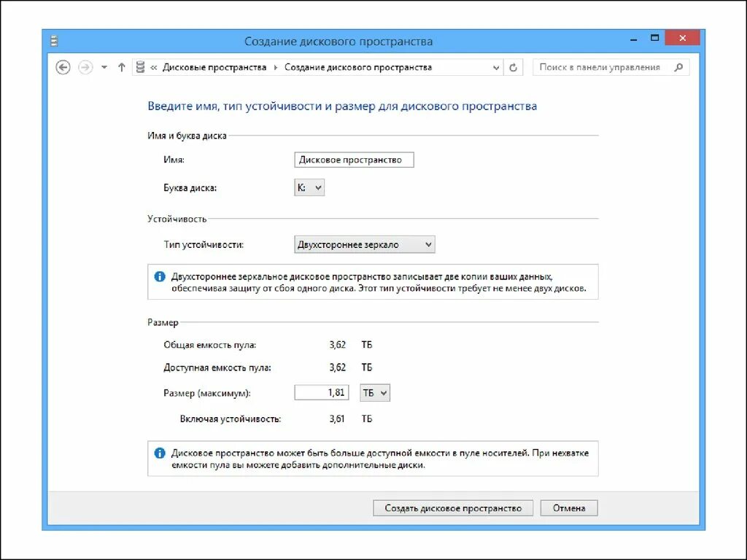The width and height of the screenshot is (747, 560).
Task: Open the Дисковые пространства breadcrumb
Action: click(x=214, y=68)
